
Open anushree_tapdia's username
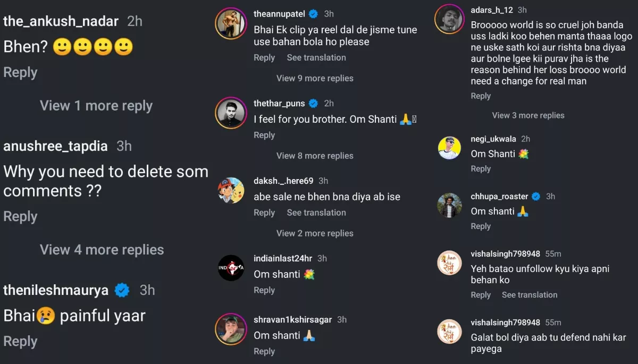click(x=55, y=146)
